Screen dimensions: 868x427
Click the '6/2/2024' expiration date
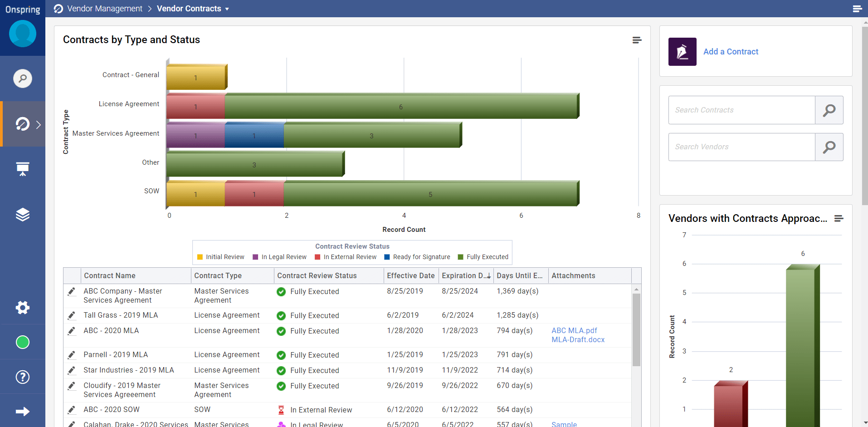(x=458, y=315)
